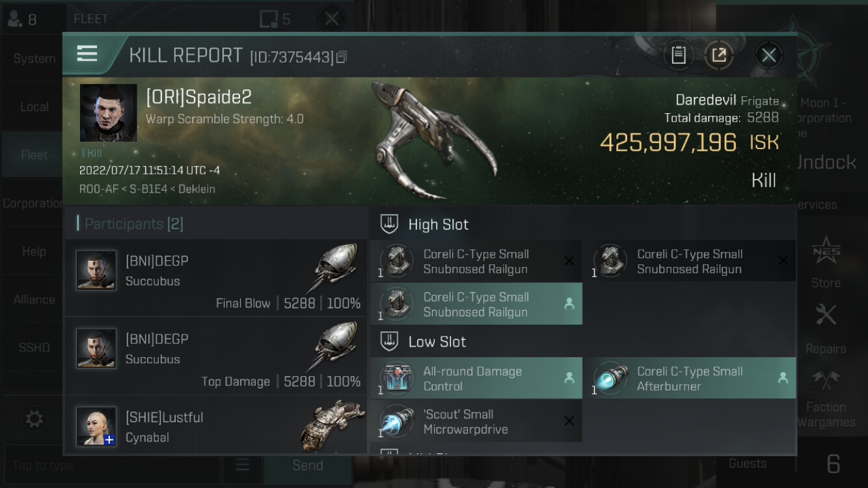Switch to the Alliance chat tab
Screen dimensions: 868x488
(x=34, y=299)
